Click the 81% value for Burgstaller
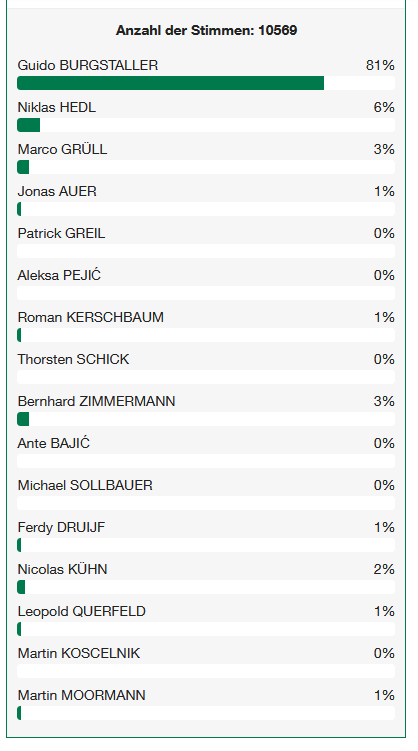Viewport: 418px width, 751px height. point(380,65)
